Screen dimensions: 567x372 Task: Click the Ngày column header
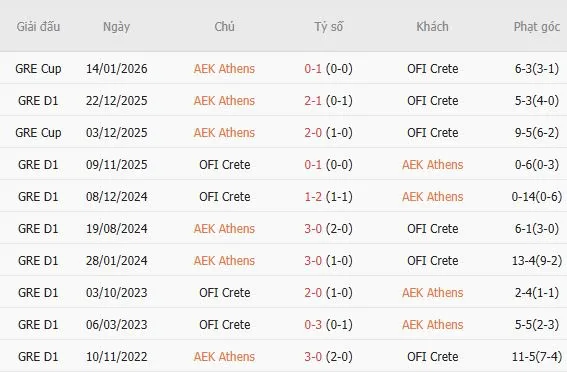click(116, 27)
